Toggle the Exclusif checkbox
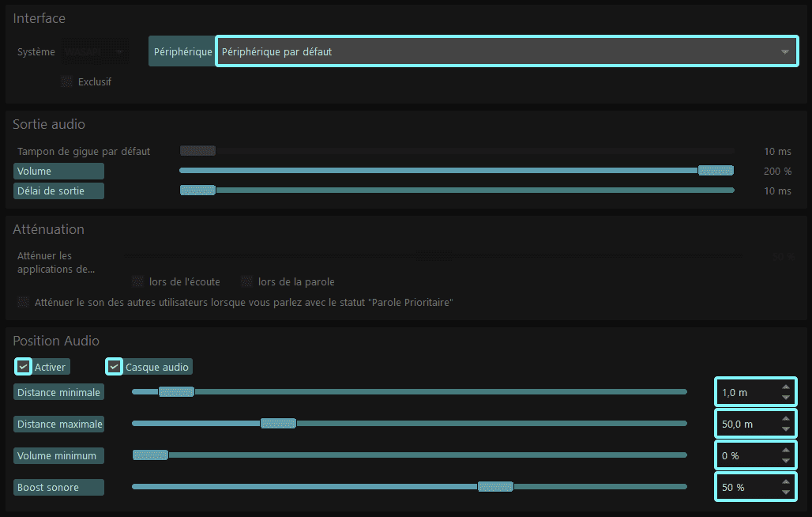The image size is (812, 517). click(66, 81)
